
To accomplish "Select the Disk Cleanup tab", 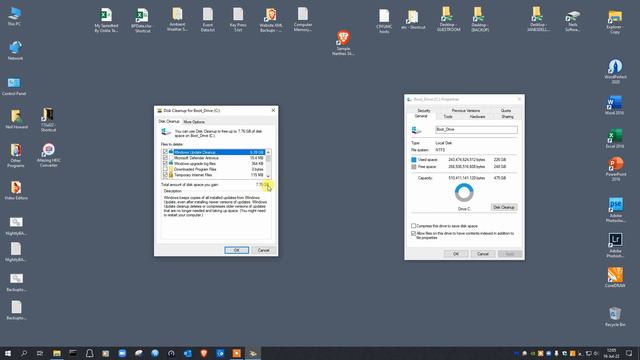I will pos(169,121).
